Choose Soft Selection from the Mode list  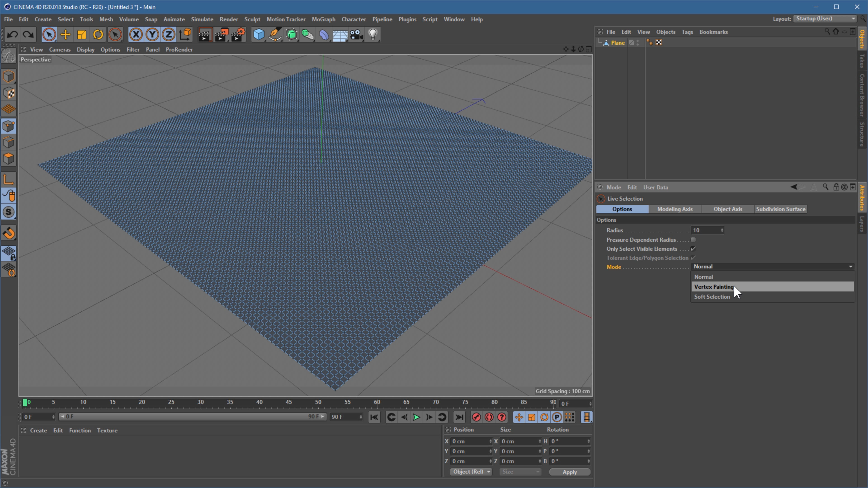click(772, 297)
